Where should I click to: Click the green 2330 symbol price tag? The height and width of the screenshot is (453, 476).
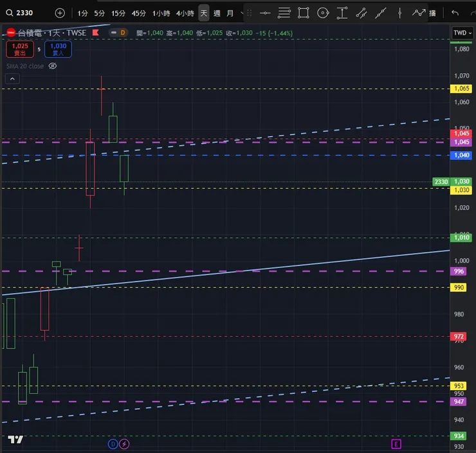click(x=441, y=182)
